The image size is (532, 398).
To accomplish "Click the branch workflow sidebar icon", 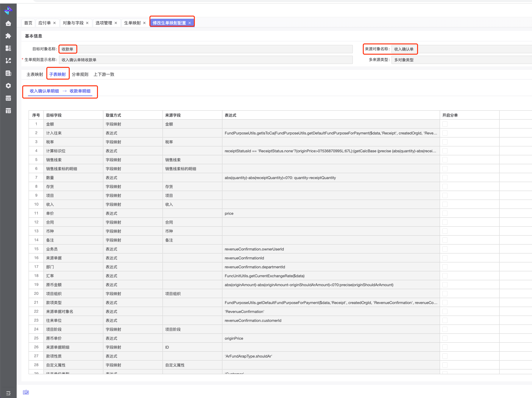I will (8, 61).
